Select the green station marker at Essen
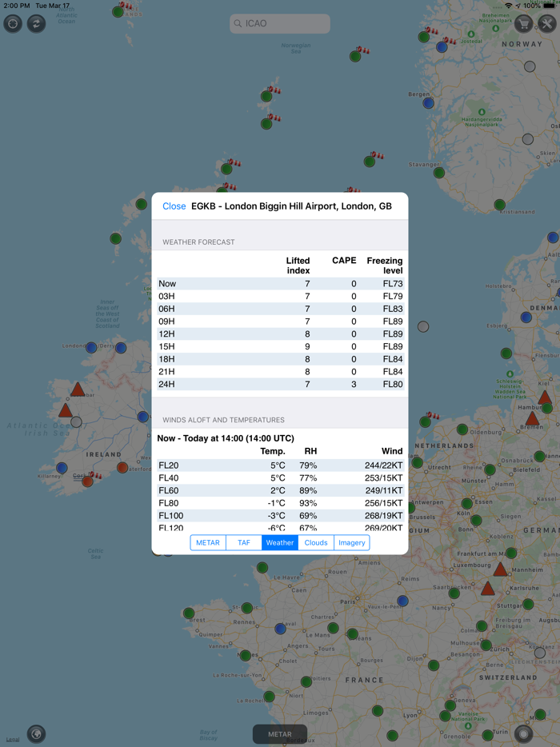The image size is (560, 747). [467, 503]
